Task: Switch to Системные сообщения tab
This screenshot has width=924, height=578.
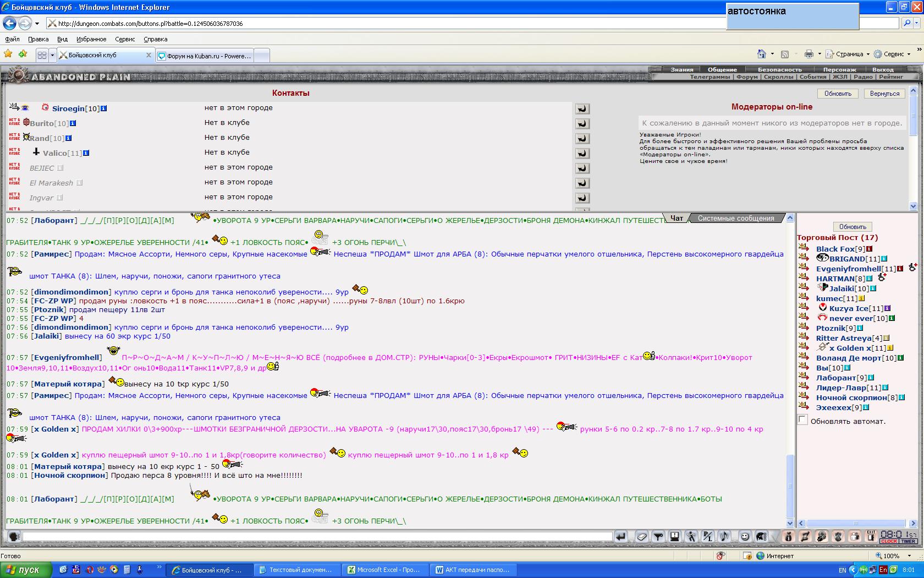Action: 735,219
